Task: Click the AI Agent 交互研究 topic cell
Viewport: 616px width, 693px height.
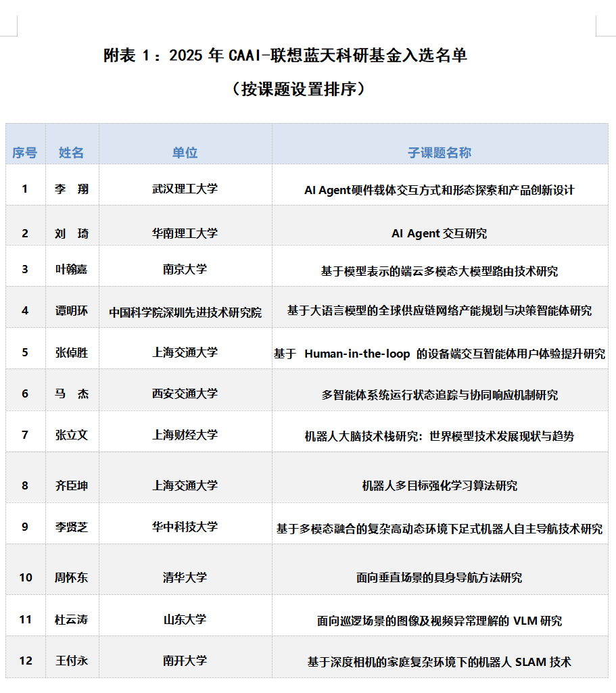Action: [439, 233]
